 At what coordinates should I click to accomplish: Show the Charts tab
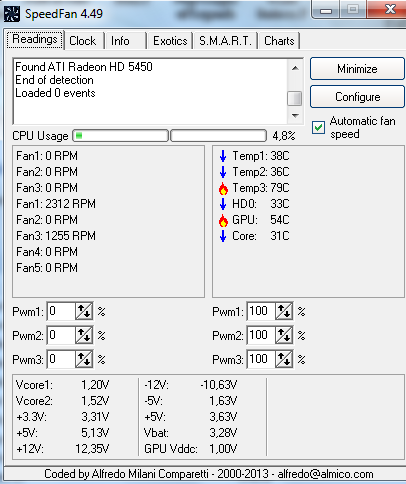(x=279, y=41)
